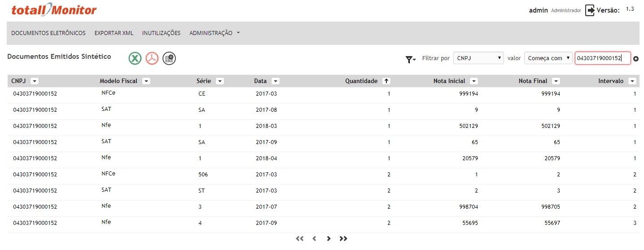
Task: Add filter with the plus circle icon
Action: tap(636, 59)
